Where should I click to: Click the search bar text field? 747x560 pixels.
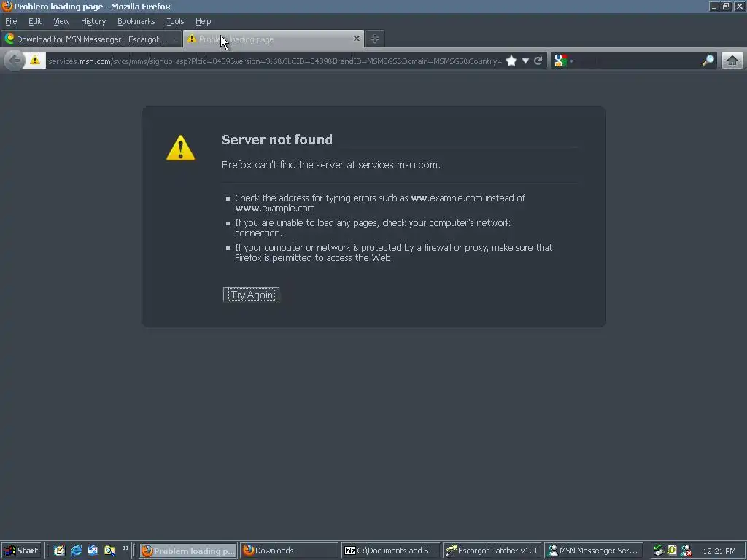tap(638, 61)
